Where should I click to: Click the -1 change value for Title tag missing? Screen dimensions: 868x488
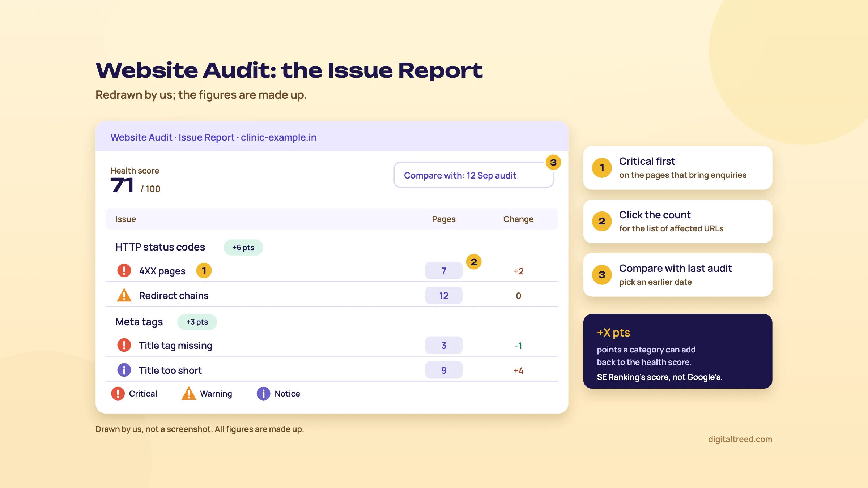pos(518,346)
